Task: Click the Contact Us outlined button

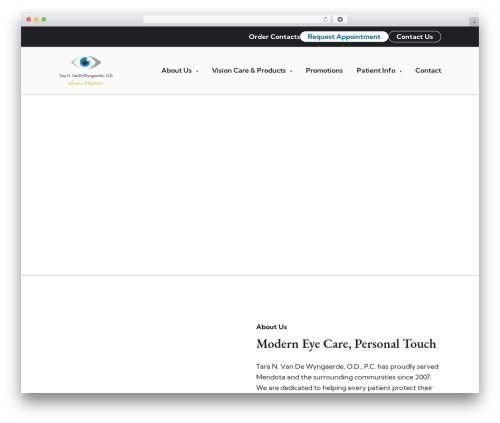Action: click(x=415, y=37)
